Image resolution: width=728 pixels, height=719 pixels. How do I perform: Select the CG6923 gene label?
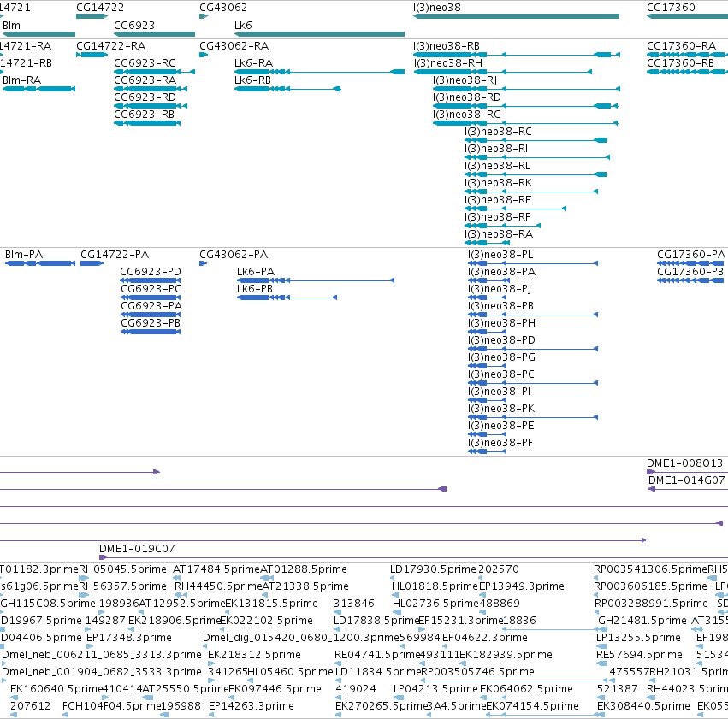point(134,25)
